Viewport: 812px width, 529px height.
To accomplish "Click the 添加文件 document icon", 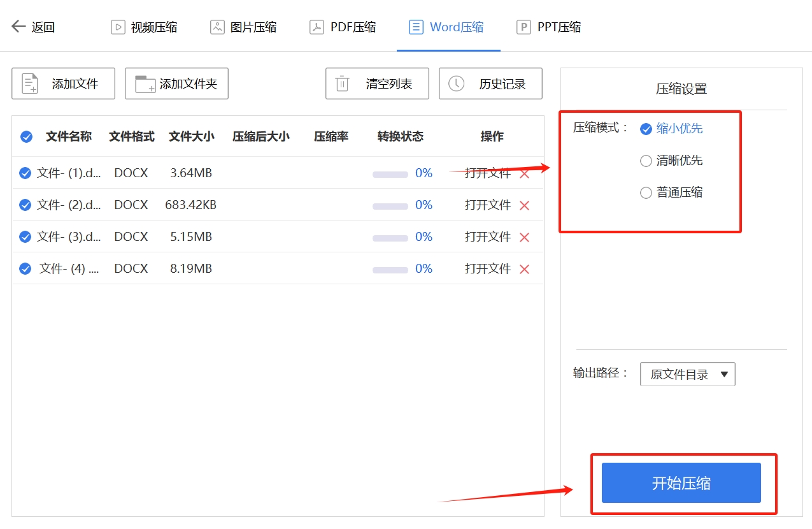I will (30, 83).
